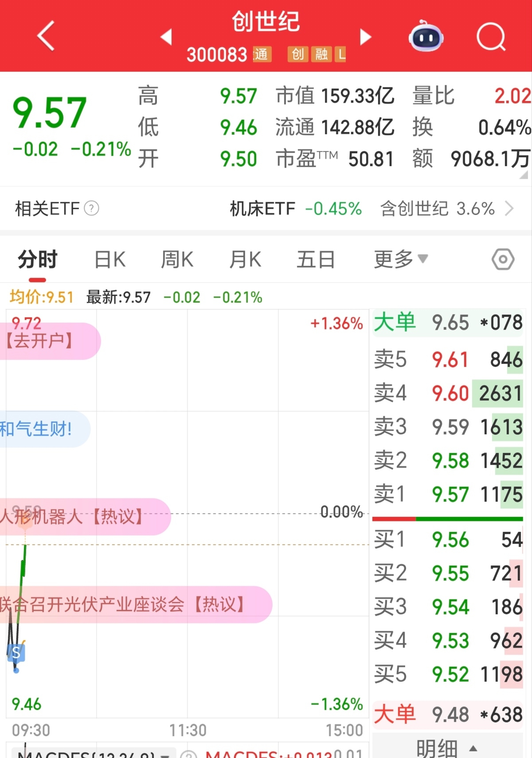Expand the 明细 panel arrow
Screen dimensions: 532x758
coord(473,749)
